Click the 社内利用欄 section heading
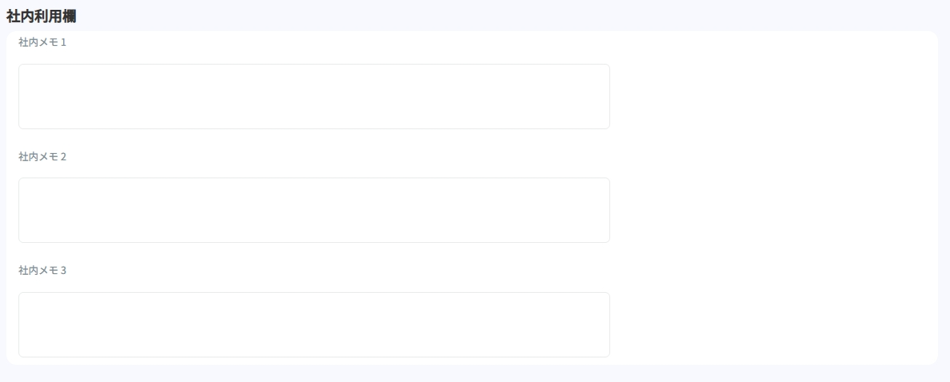 pos(41,17)
